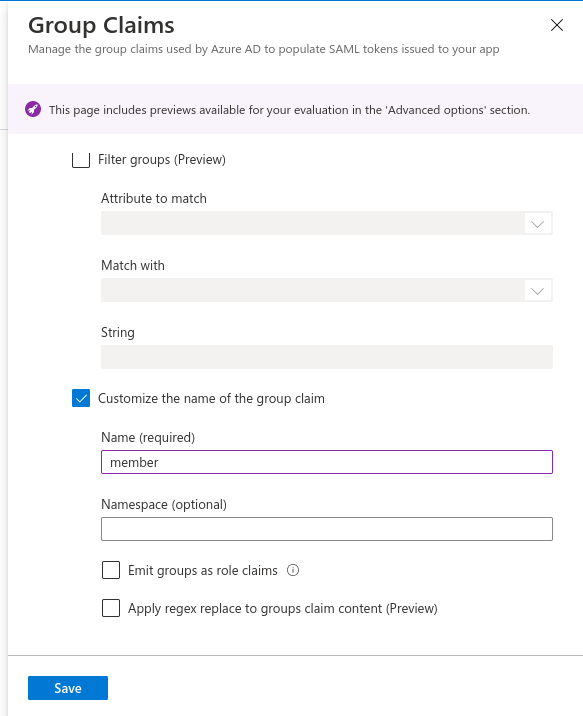Click the Group Claims heading
Screen dimensions: 583x716
point(101,25)
